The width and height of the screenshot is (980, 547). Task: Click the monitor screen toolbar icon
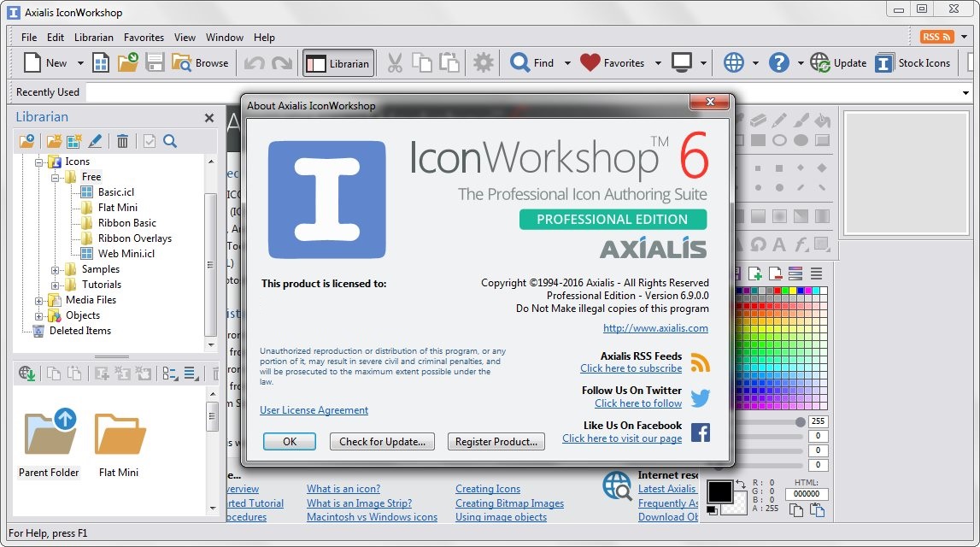681,62
